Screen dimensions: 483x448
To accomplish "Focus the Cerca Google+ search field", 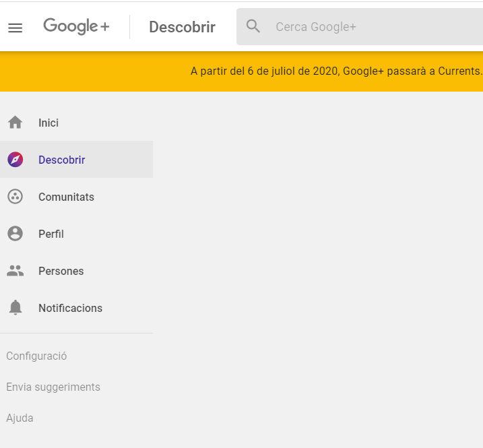I will click(360, 26).
